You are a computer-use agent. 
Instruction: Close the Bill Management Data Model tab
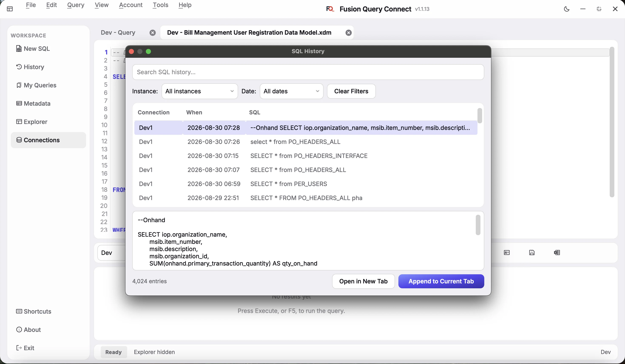point(348,33)
